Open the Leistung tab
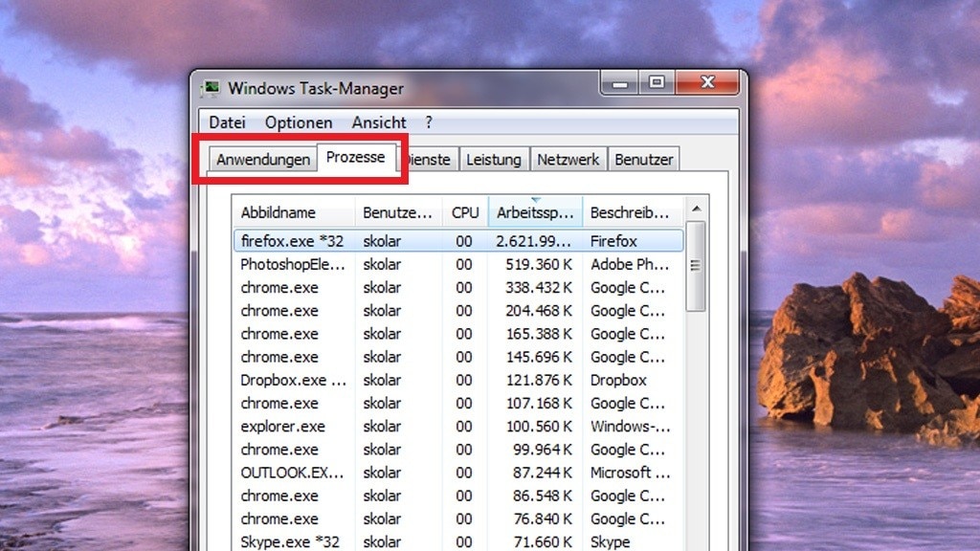The height and width of the screenshot is (551, 980). (x=494, y=159)
